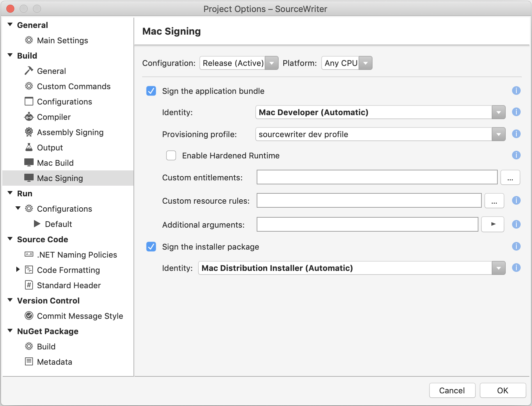Select Mac Build in the sidebar
Viewport: 532px width, 406px height.
pyautogui.click(x=55, y=163)
